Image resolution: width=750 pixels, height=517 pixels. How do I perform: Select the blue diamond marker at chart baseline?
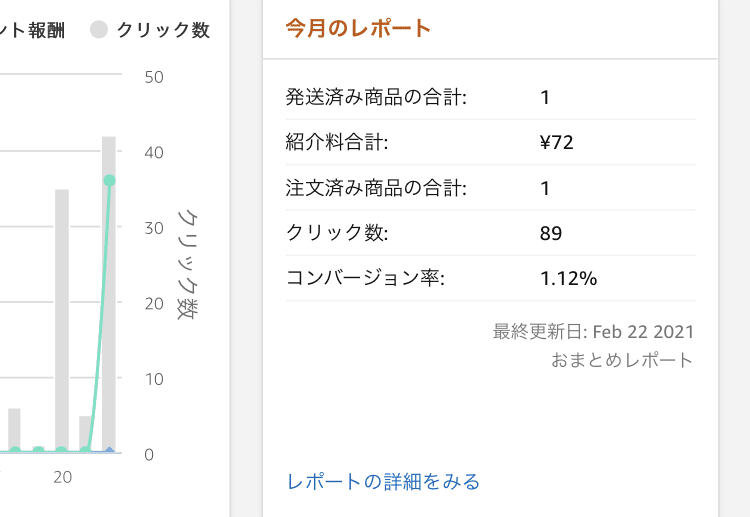110,450
